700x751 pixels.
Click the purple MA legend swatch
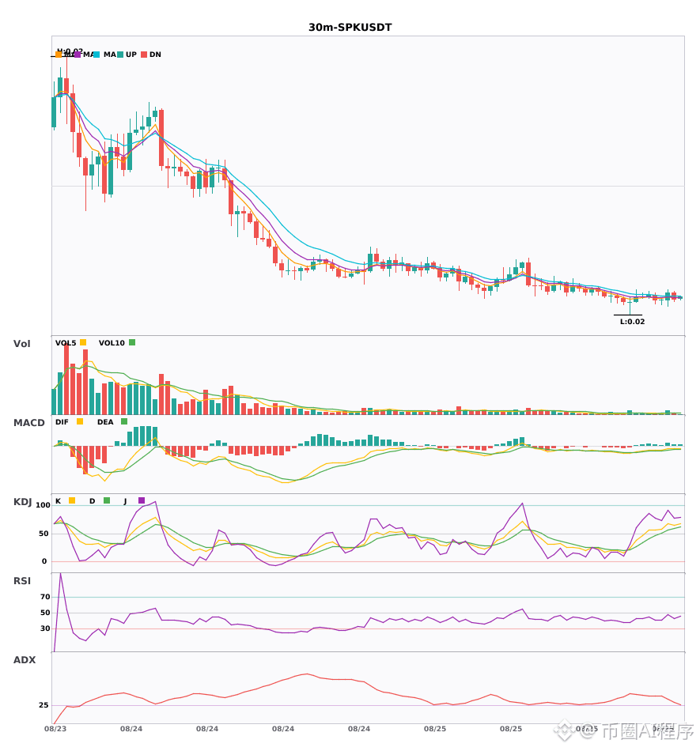coord(78,55)
